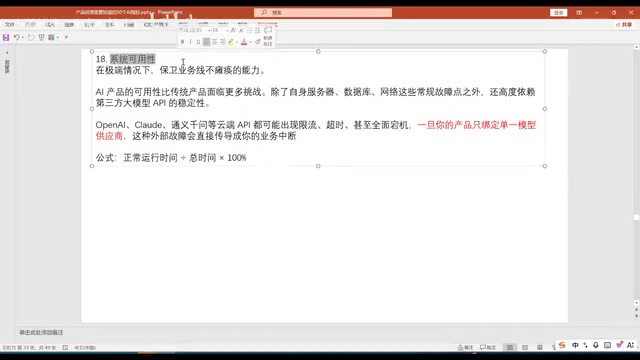Click the Redo icon in quick access toolbar
This screenshot has width=640, height=360.
pos(31,38)
